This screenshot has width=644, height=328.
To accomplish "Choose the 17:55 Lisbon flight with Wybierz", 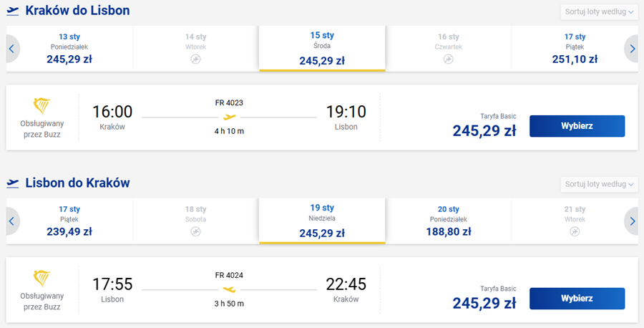I will [x=577, y=299].
